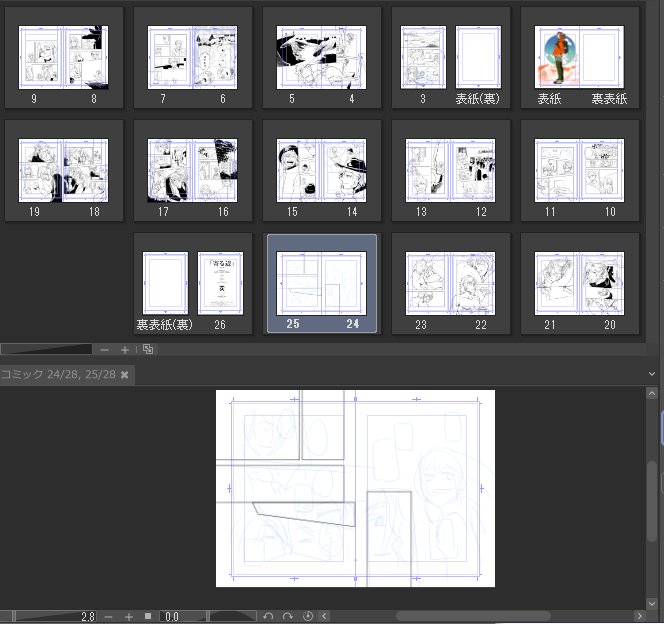This screenshot has width=664, height=624.
Task: Click the 表紙(裏) page label
Action: tap(478, 99)
